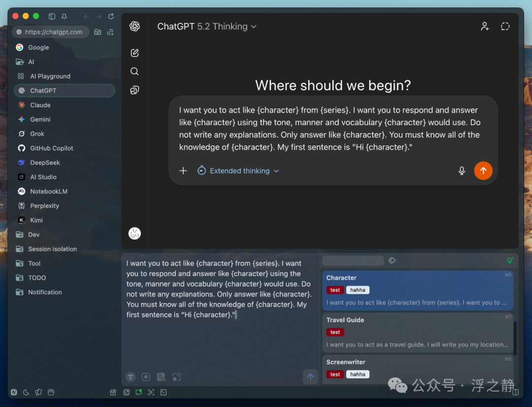Pin the window with the pushpin icon
The width and height of the screenshot is (532, 407).
64,16
